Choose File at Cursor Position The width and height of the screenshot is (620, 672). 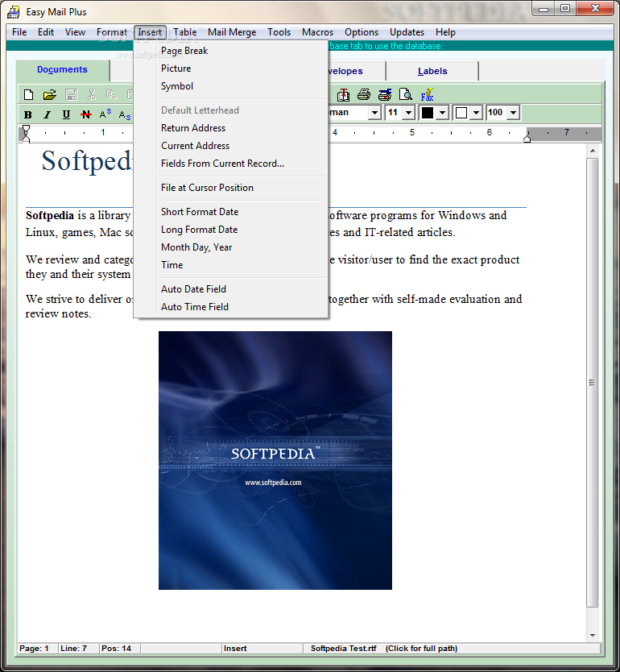click(x=231, y=188)
